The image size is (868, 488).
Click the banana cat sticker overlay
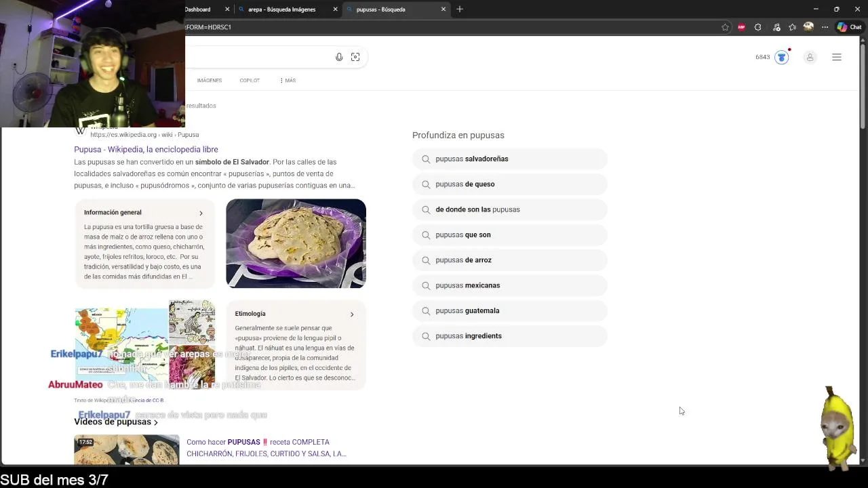tap(838, 428)
